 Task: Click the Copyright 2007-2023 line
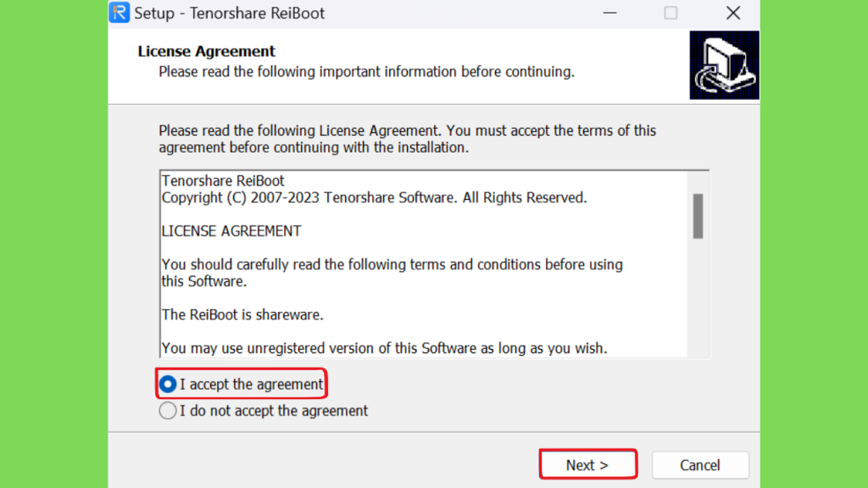click(x=374, y=198)
